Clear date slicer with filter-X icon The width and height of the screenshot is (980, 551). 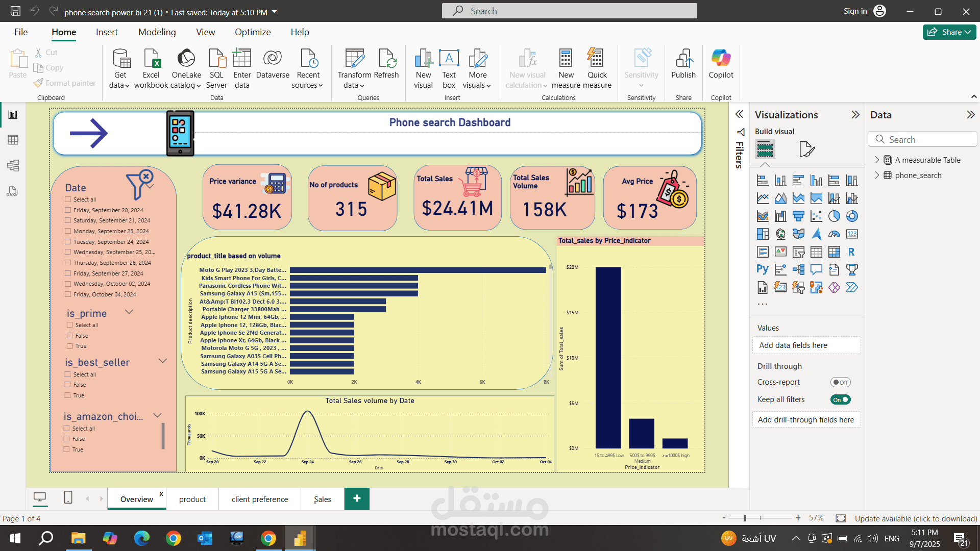click(x=139, y=184)
